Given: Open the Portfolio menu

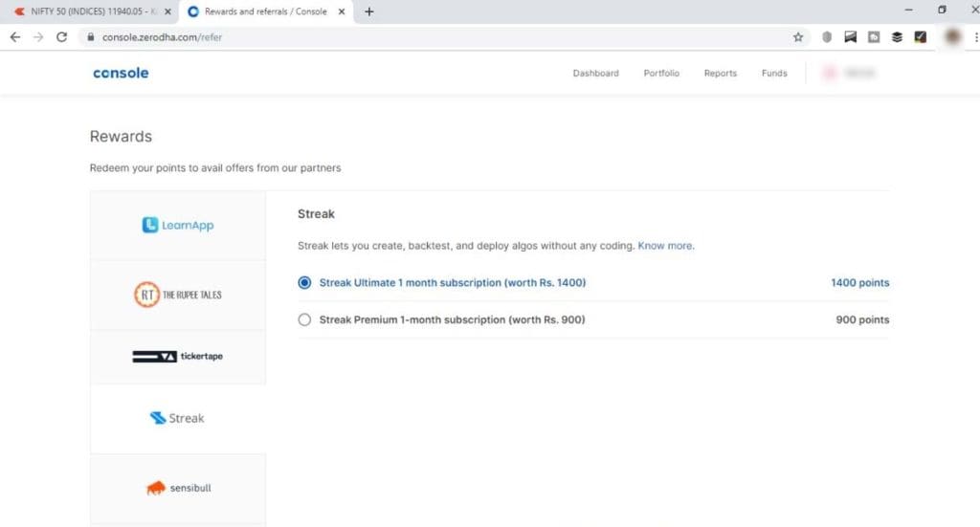Looking at the screenshot, I should click(661, 73).
